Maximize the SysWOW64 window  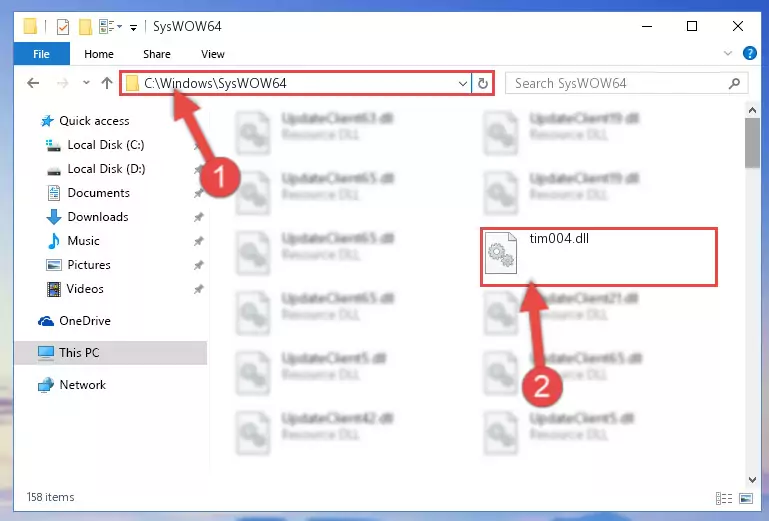692,26
